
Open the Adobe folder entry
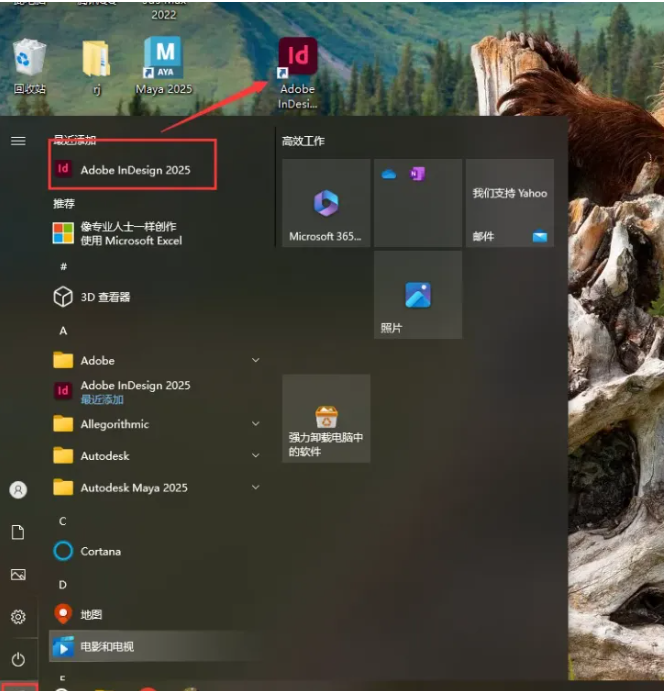point(156,360)
